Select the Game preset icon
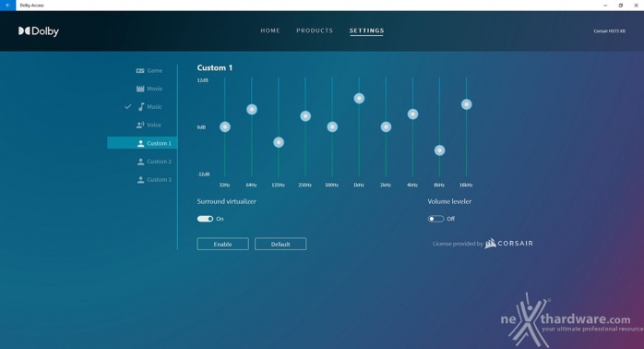Image resolution: width=644 pixels, height=349 pixels. click(140, 71)
